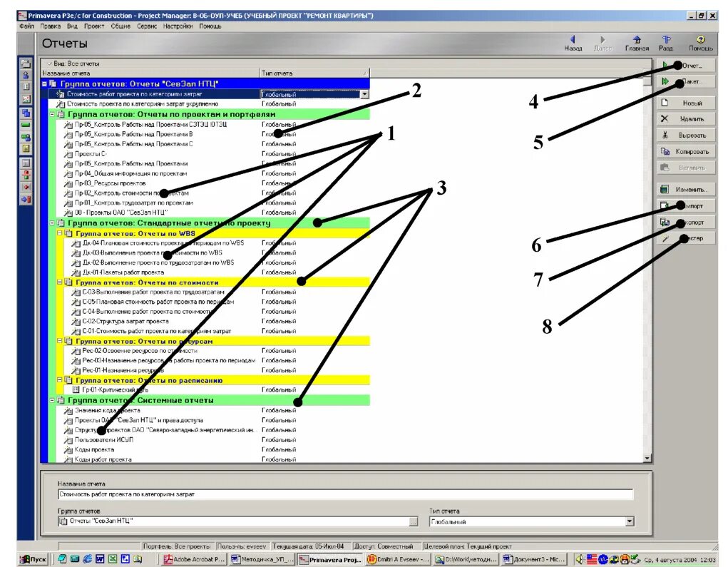The height and width of the screenshot is (567, 728).
Task: Open the Expenses icon in the directory bar
Action: (x=26, y=163)
